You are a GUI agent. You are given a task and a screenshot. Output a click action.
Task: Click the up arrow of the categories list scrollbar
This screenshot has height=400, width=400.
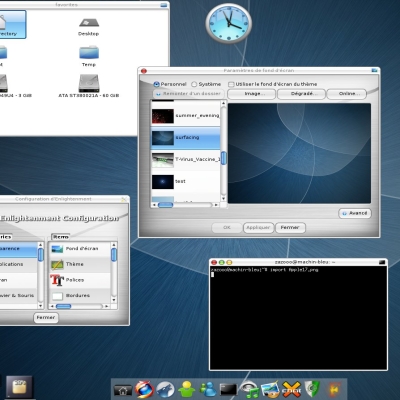(41, 245)
